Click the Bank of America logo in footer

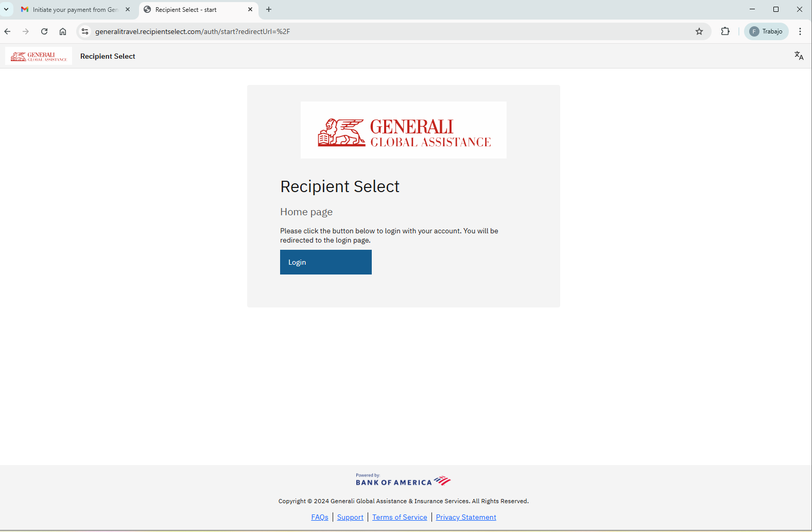(403, 480)
